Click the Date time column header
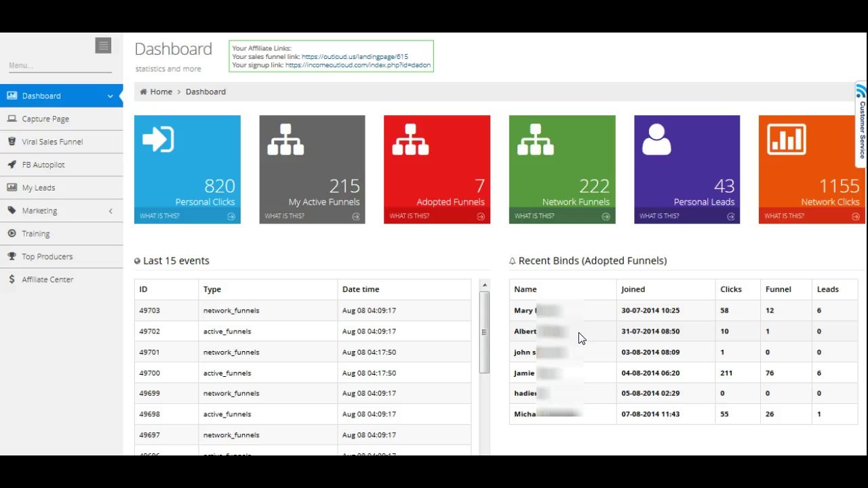868x488 pixels. coord(404,289)
